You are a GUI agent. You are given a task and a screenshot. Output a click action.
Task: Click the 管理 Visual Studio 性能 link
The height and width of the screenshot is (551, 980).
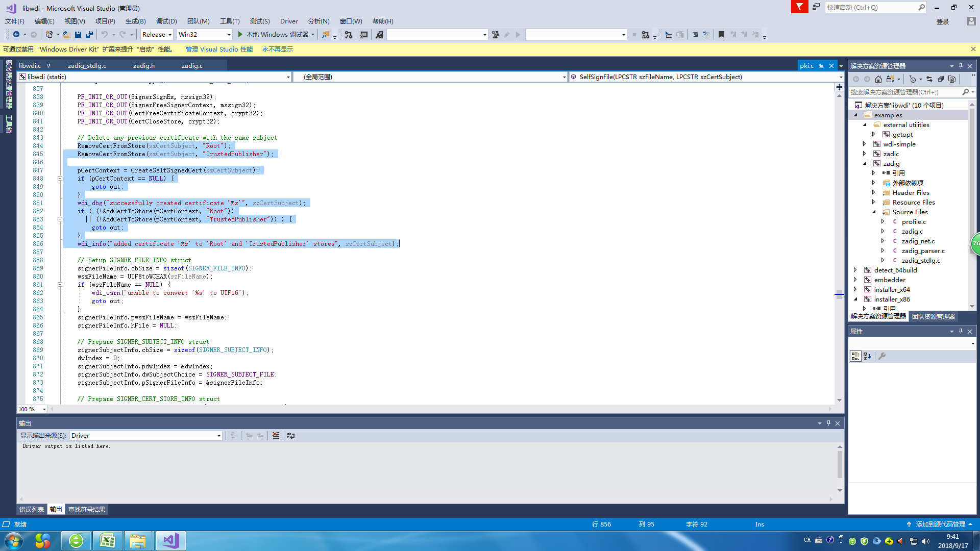218,49
